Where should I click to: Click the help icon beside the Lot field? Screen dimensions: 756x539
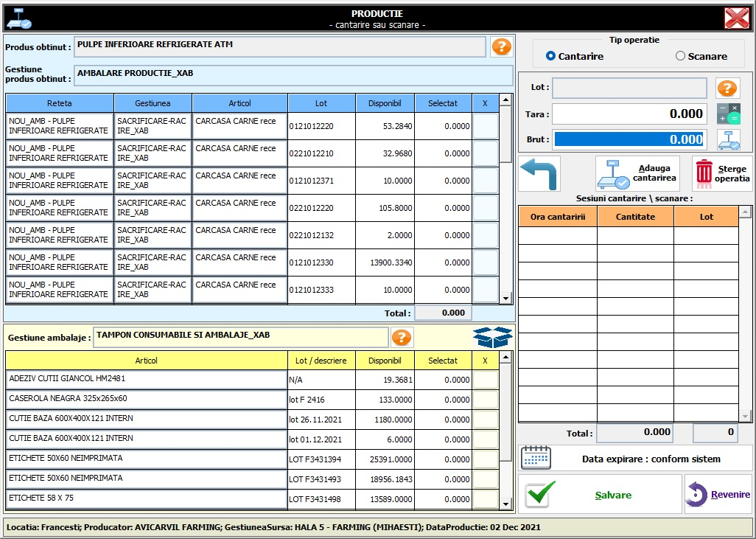click(x=727, y=88)
